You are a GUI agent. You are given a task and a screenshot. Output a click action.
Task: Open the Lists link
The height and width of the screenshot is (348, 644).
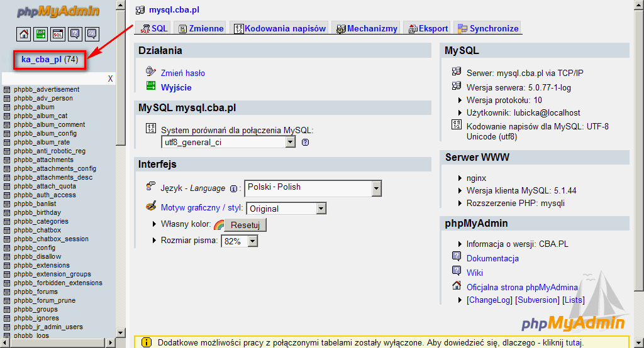574,300
